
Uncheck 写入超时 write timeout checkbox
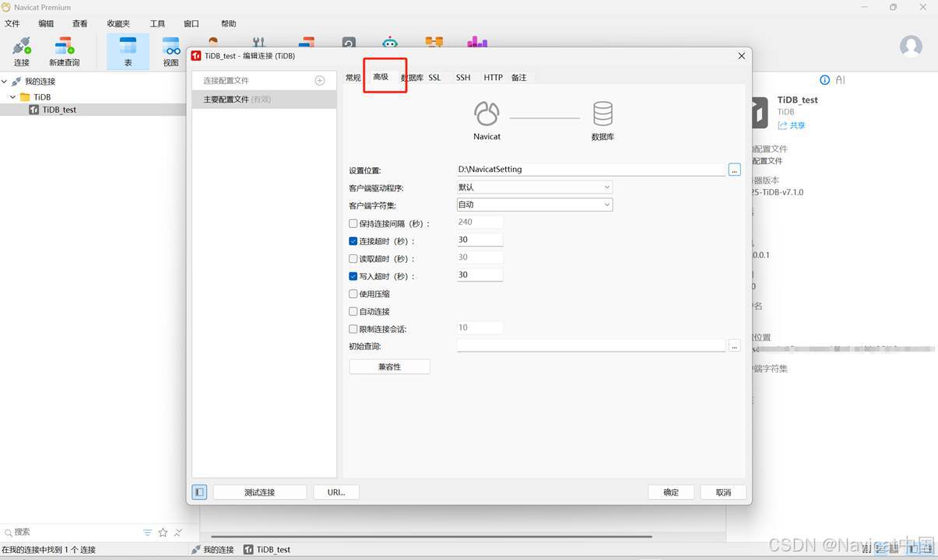coord(353,276)
